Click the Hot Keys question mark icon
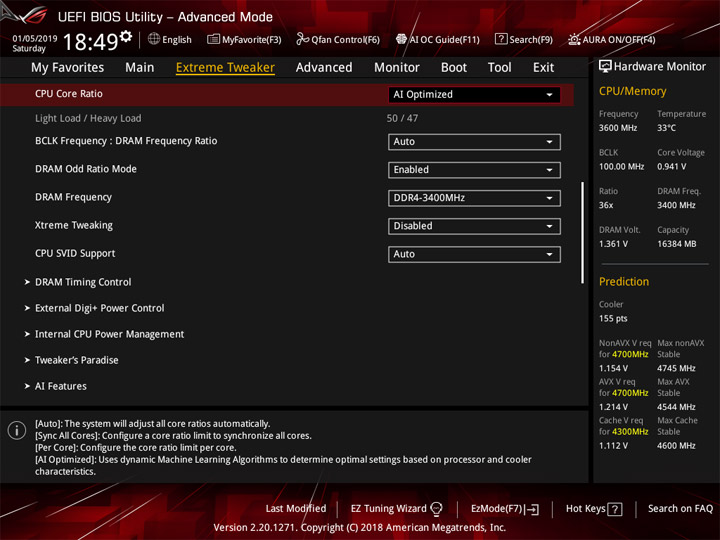The image size is (720, 540). [x=615, y=509]
